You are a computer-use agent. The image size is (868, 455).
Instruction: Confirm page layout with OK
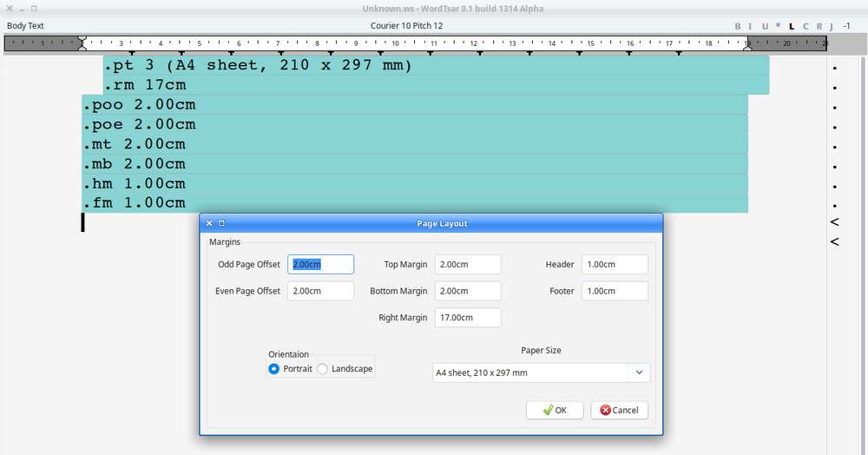[x=555, y=410]
